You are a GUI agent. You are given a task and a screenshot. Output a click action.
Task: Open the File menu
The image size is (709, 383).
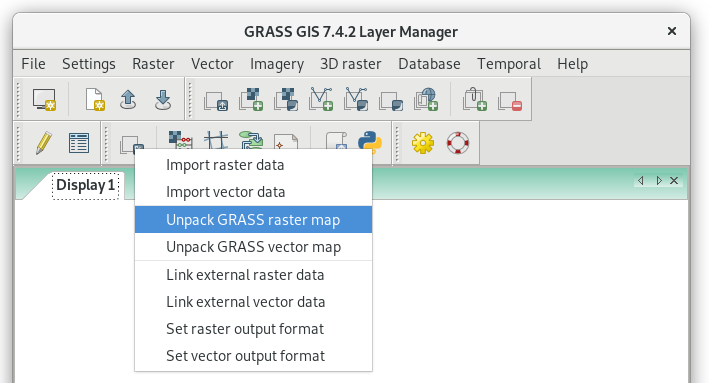[x=33, y=64]
